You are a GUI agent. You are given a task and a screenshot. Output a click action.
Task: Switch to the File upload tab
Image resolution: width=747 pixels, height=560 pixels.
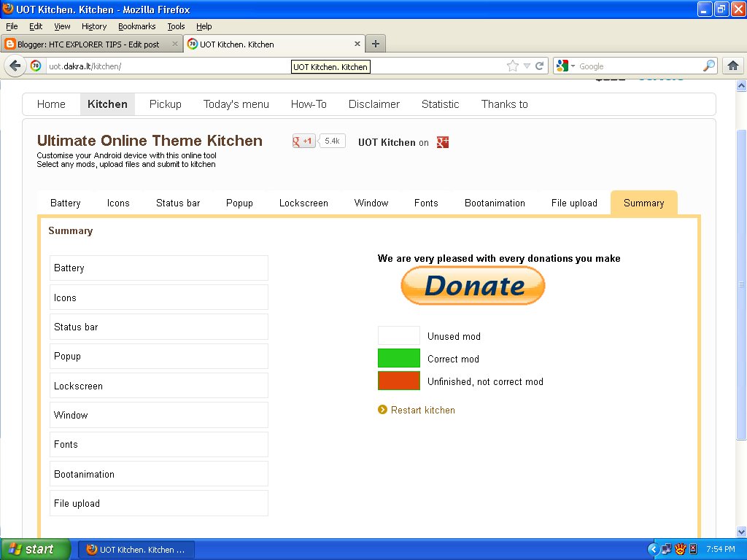574,203
